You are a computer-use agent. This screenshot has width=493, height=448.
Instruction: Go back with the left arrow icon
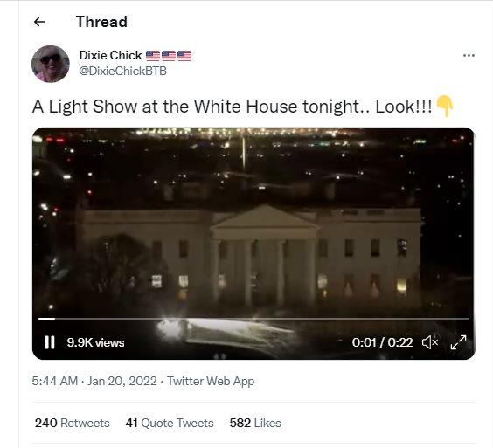(x=39, y=22)
